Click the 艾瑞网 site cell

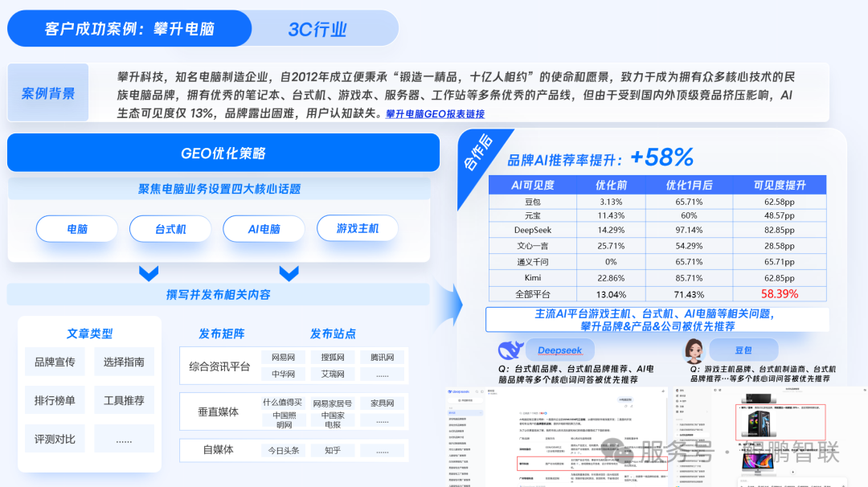[333, 374]
